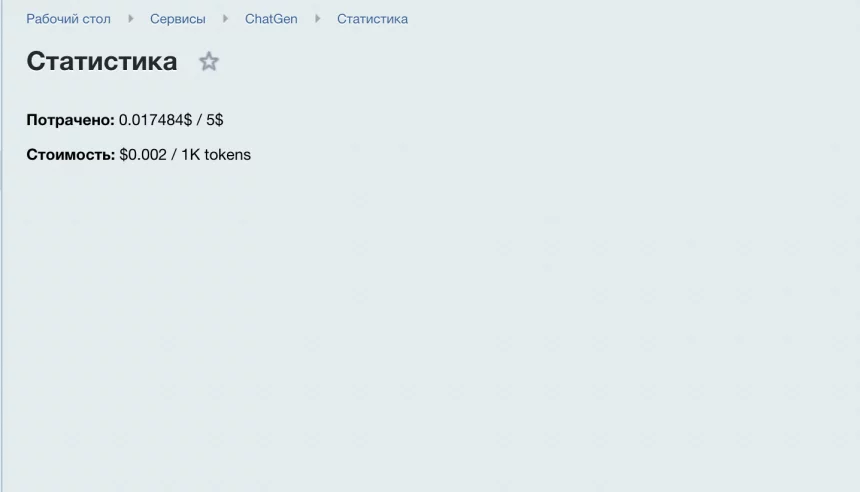Viewport: 860px width, 492px height.
Task: Click the Стоимость label
Action: pyautogui.click(x=71, y=155)
